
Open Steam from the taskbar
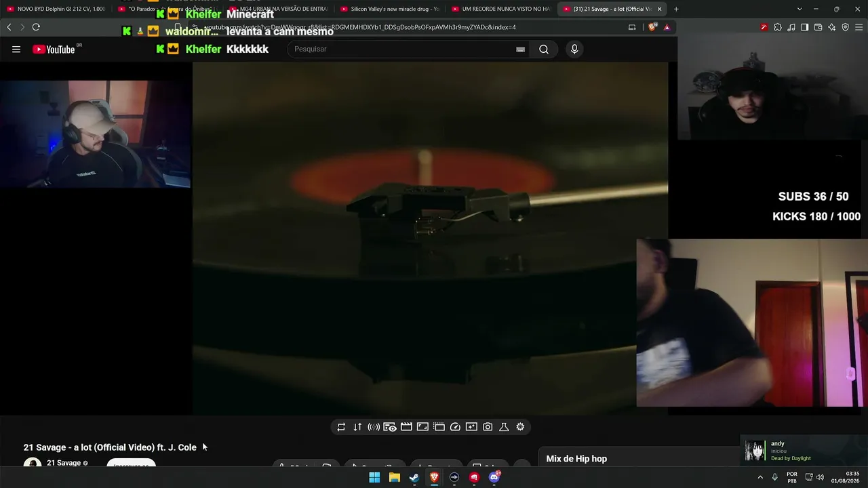pos(414,477)
